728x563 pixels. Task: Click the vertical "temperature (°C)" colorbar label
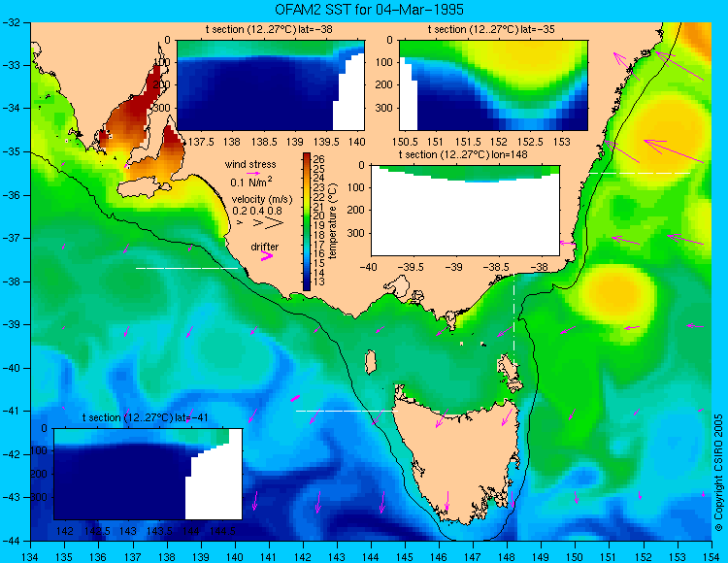(332, 221)
